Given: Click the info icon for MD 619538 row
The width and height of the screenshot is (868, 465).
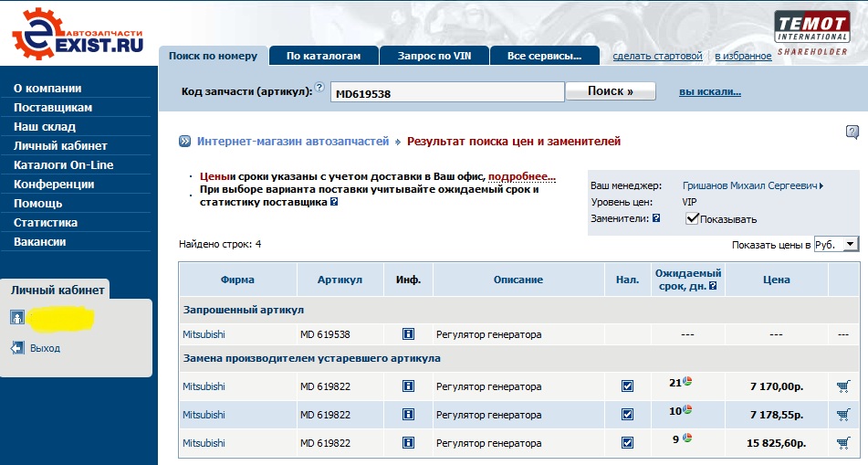Looking at the screenshot, I should point(408,334).
